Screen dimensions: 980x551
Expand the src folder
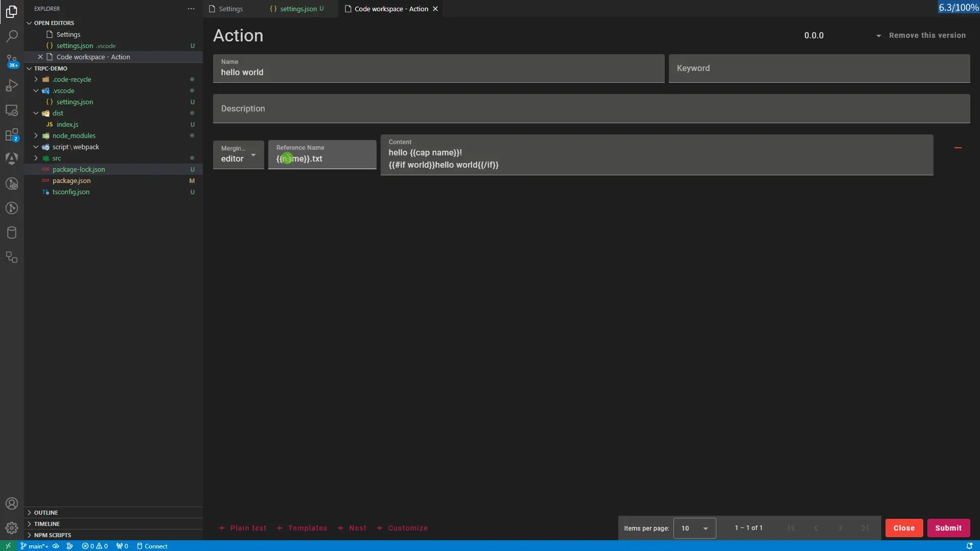[36, 158]
